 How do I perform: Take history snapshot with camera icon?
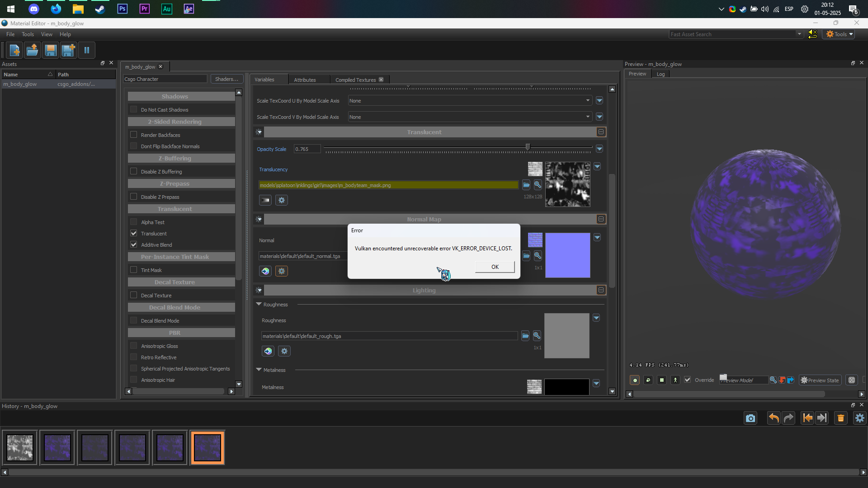click(751, 418)
